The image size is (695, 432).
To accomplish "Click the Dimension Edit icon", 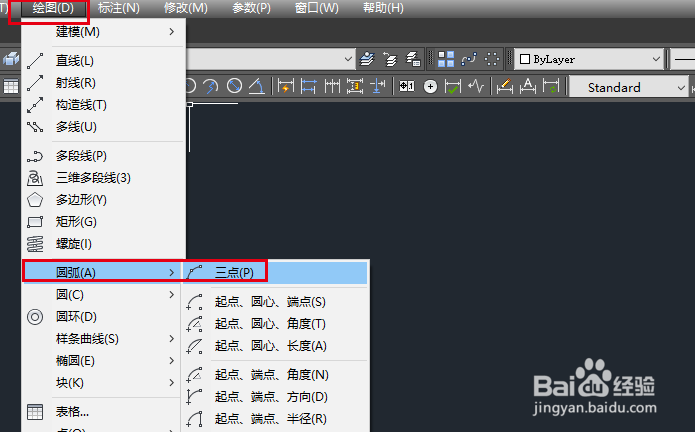I will tap(504, 86).
